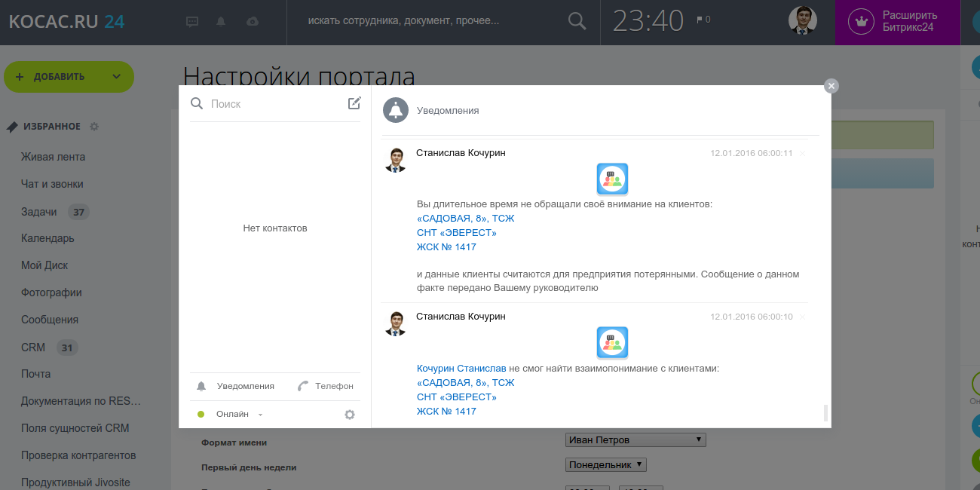Open «САДОВАЯ, 8», ТСЖ link in first notification
980x490 pixels.
(x=466, y=218)
